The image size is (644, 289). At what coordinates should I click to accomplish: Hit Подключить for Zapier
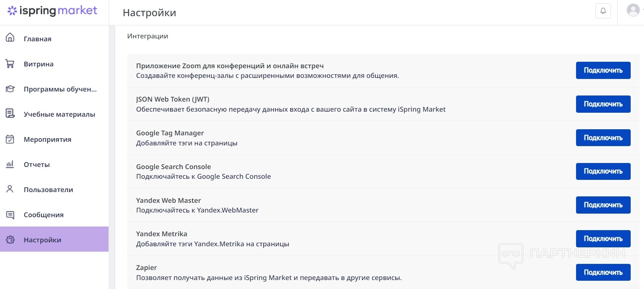click(x=603, y=272)
